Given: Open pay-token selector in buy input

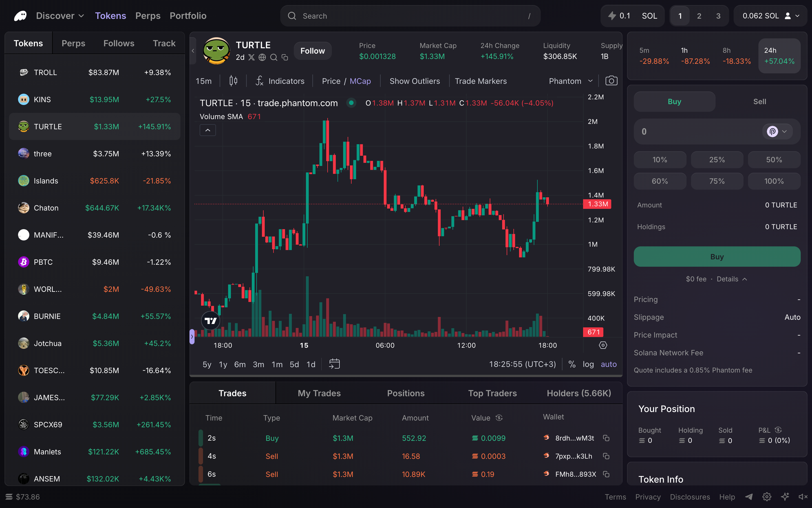Looking at the screenshot, I should (x=777, y=131).
